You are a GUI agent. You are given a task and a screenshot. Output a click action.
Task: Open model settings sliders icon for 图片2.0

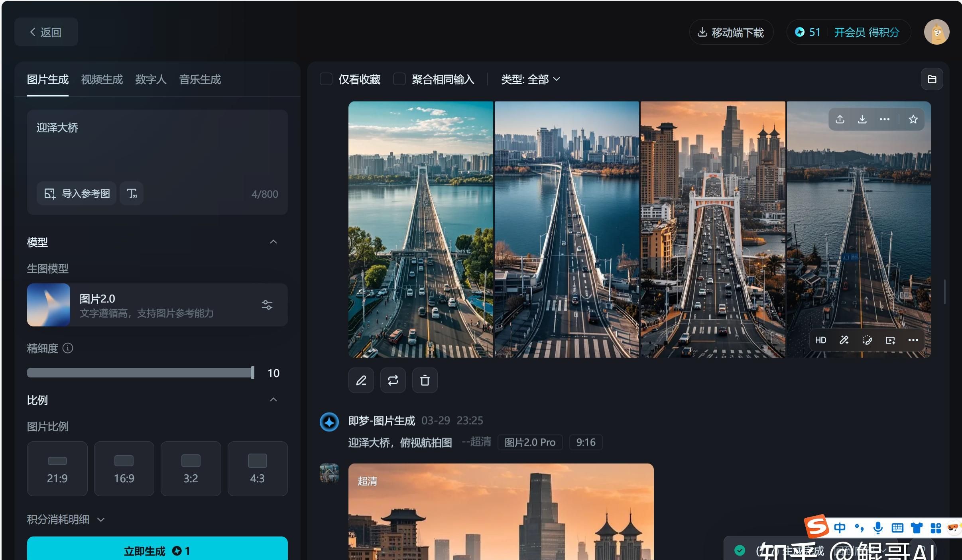click(267, 305)
